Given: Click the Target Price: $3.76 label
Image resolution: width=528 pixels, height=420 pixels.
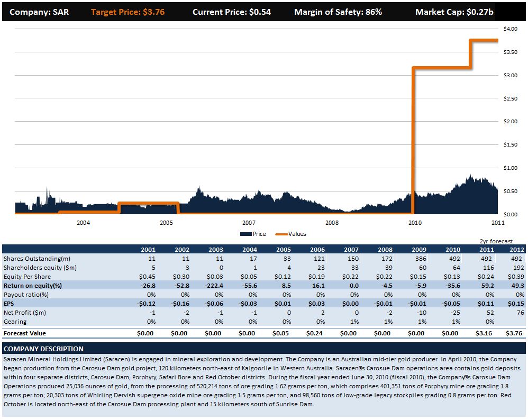Looking at the screenshot, I should point(128,12).
